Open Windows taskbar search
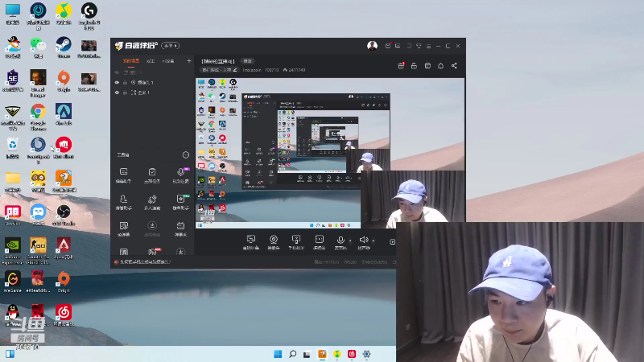The image size is (644, 362). point(292,354)
